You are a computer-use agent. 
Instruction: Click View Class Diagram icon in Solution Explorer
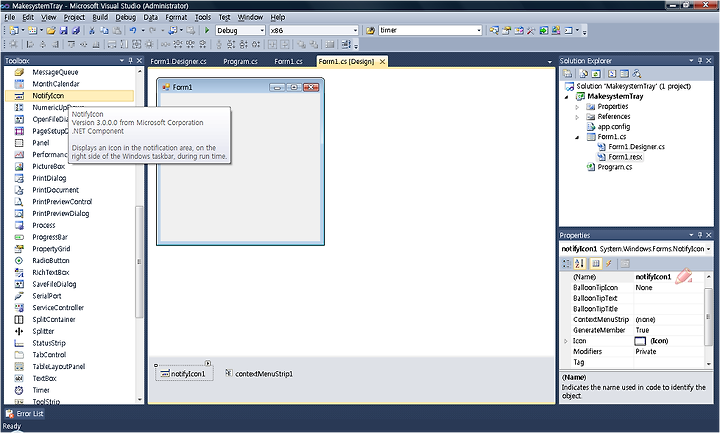coord(636,73)
